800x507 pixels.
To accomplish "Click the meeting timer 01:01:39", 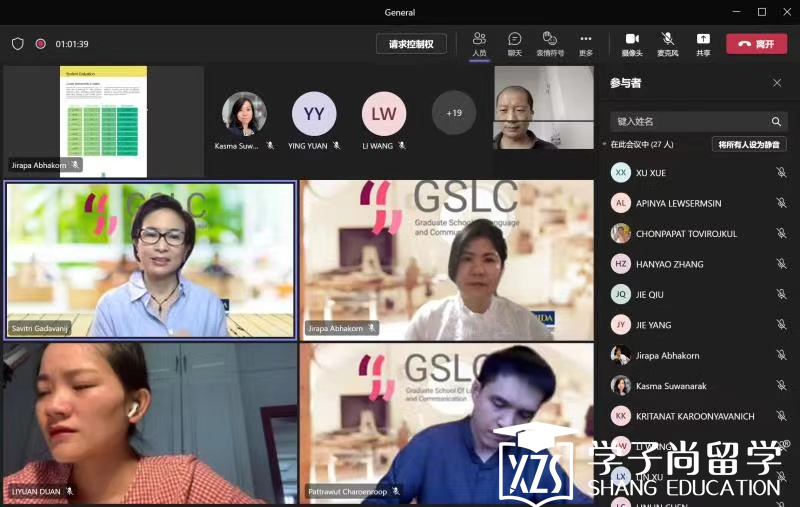I will 72,44.
